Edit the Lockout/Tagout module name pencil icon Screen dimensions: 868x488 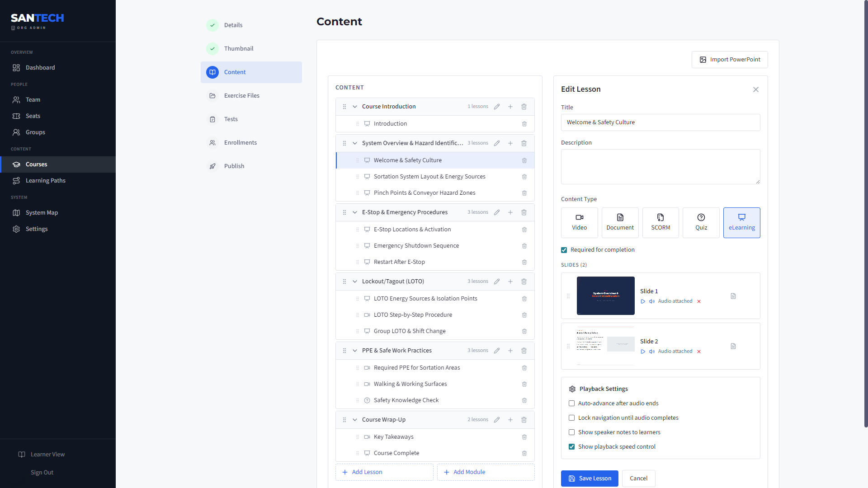497,282
